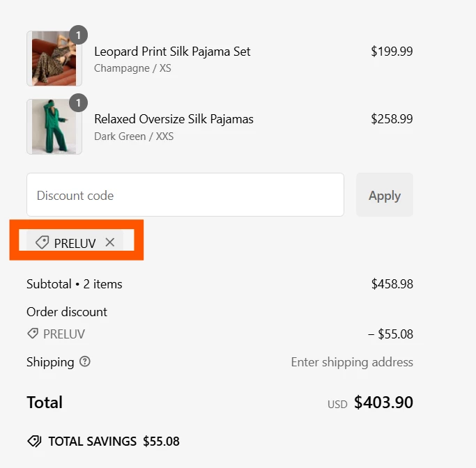Click quantity badge on Leopard Print thumbnail
The image size is (476, 468).
coord(78,35)
